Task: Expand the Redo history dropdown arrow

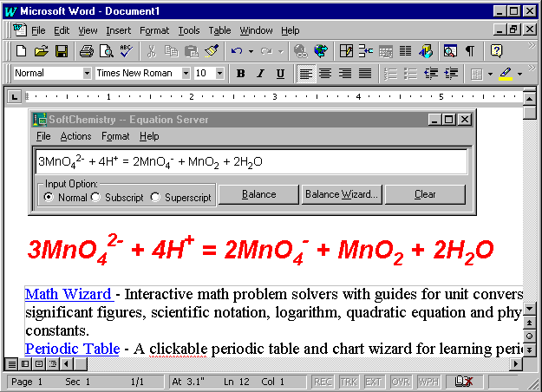Action: [281, 51]
